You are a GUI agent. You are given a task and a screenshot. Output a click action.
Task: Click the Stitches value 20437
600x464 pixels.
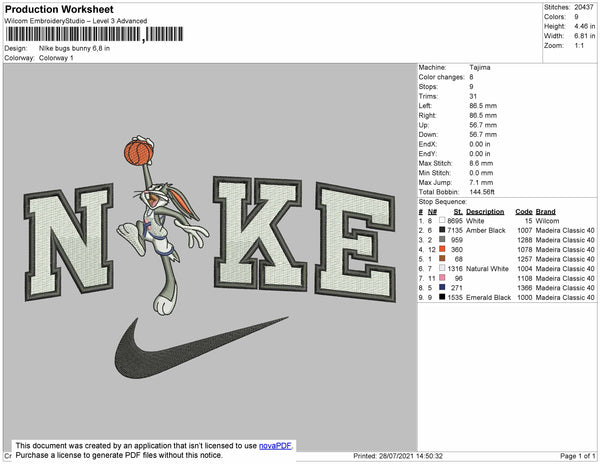(584, 7)
